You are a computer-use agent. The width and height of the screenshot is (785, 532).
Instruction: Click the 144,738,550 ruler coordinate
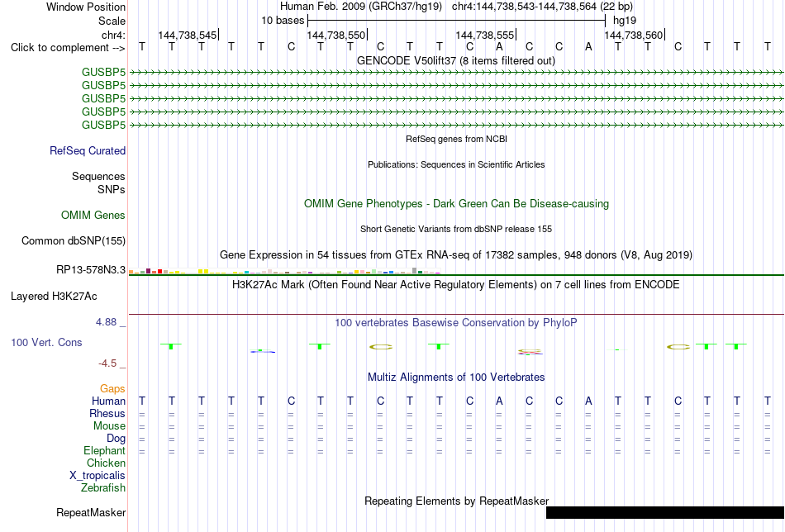[x=336, y=35]
